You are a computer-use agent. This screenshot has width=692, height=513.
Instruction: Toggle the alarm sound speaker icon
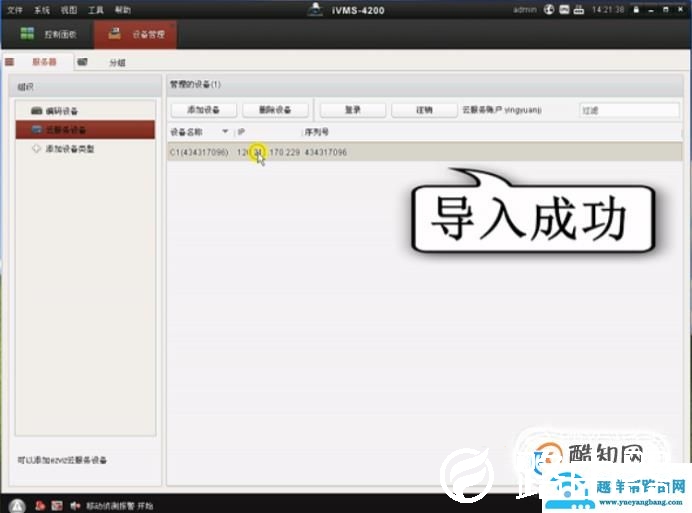[x=75, y=505]
